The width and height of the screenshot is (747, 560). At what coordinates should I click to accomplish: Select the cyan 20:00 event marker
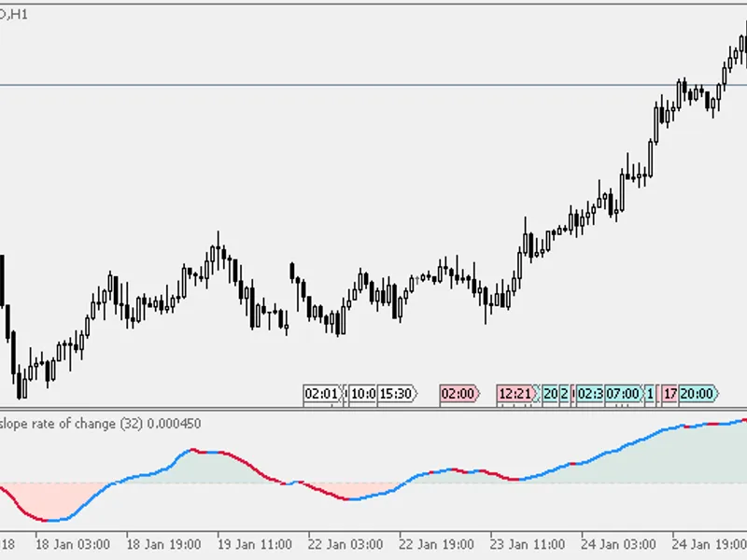(x=698, y=394)
